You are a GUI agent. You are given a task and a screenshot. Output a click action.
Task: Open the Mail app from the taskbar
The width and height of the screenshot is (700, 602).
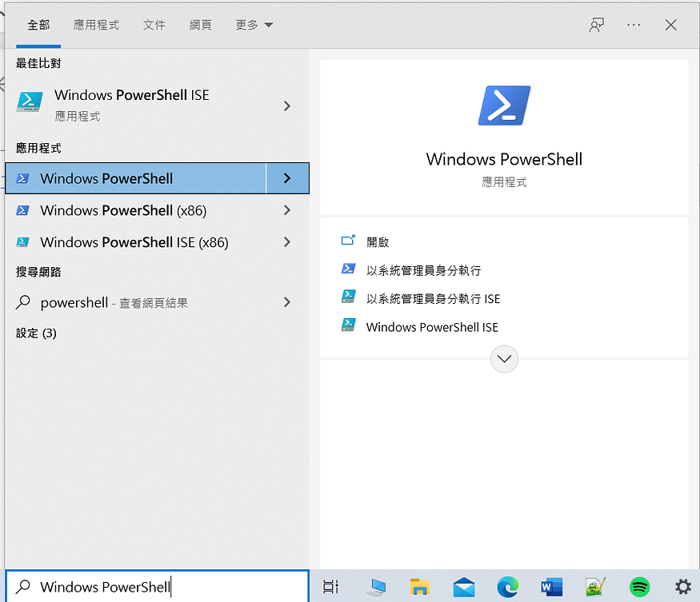[x=464, y=588]
